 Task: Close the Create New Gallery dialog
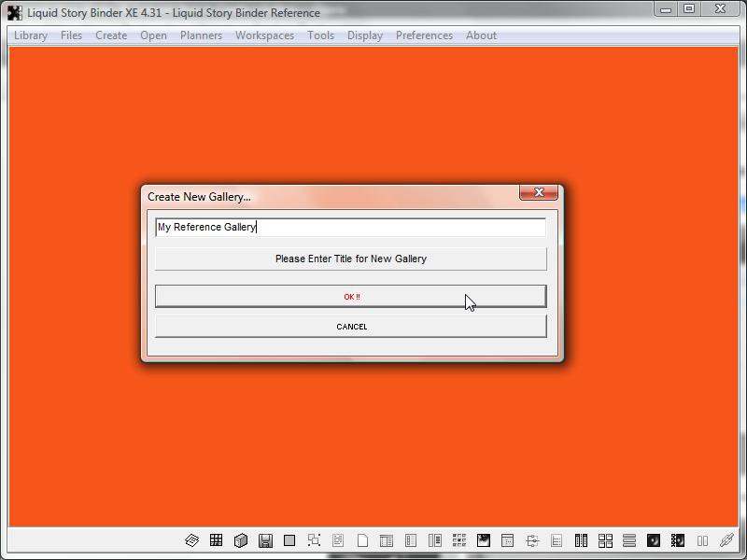coord(539,192)
